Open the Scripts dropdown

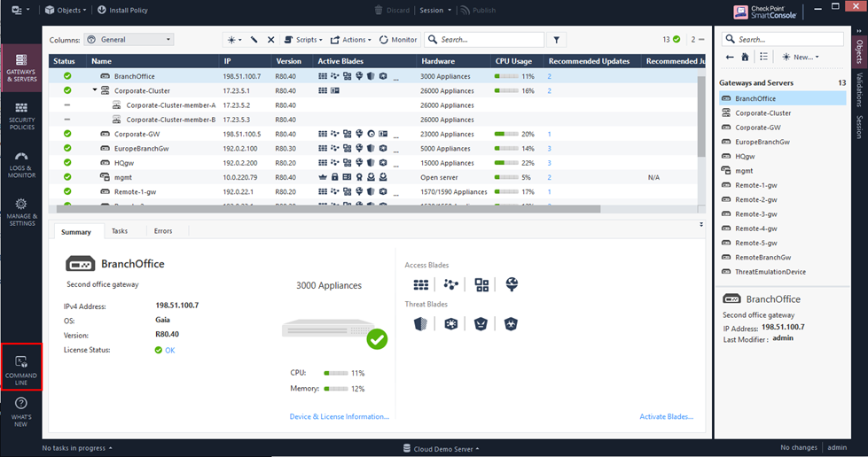(x=303, y=40)
